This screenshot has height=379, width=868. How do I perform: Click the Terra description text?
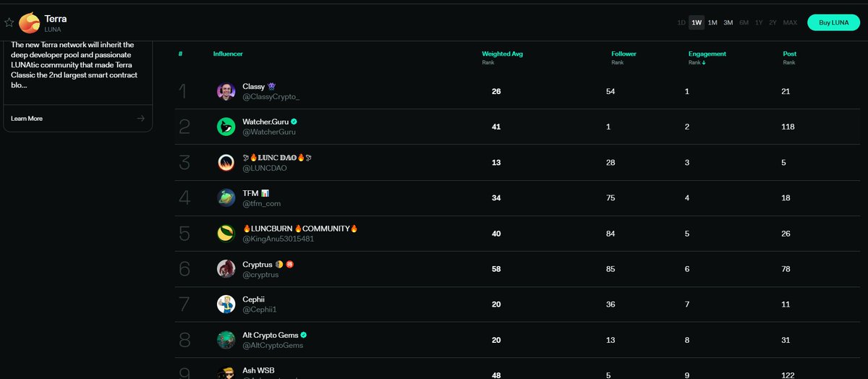[x=74, y=65]
